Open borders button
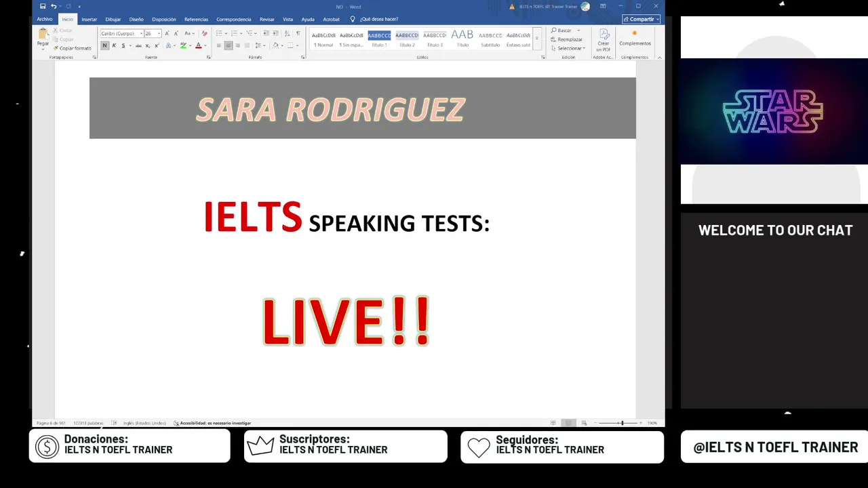 tap(290, 45)
